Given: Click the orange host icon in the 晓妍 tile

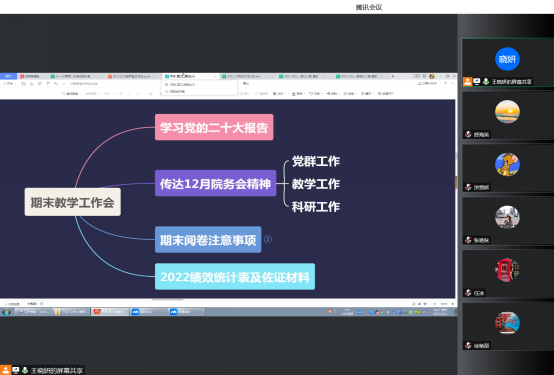Looking at the screenshot, I should [467, 82].
